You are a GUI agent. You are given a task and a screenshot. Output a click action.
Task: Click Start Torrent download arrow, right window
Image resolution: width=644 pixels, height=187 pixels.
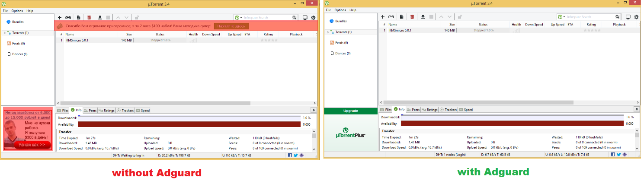pyautogui.click(x=423, y=17)
